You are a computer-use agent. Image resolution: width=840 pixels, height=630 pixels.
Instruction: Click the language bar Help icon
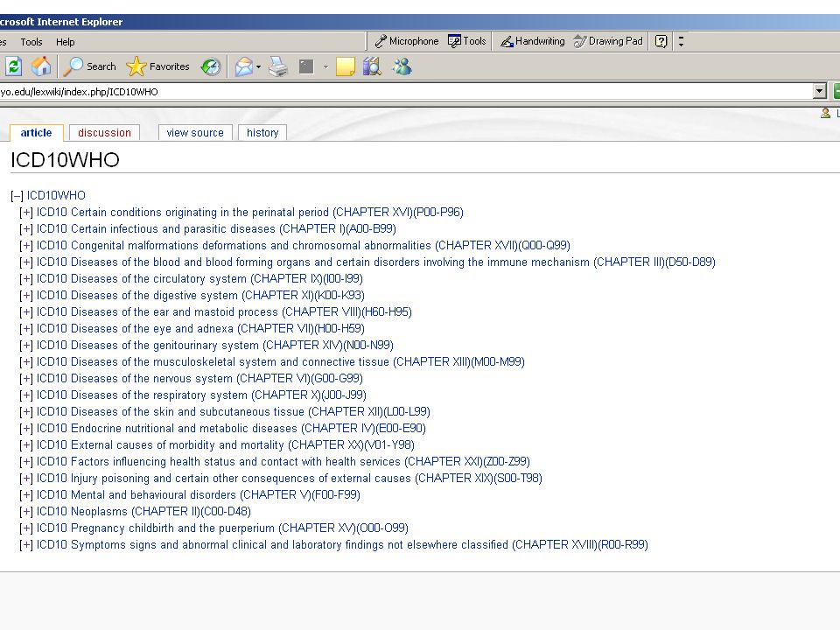661,41
